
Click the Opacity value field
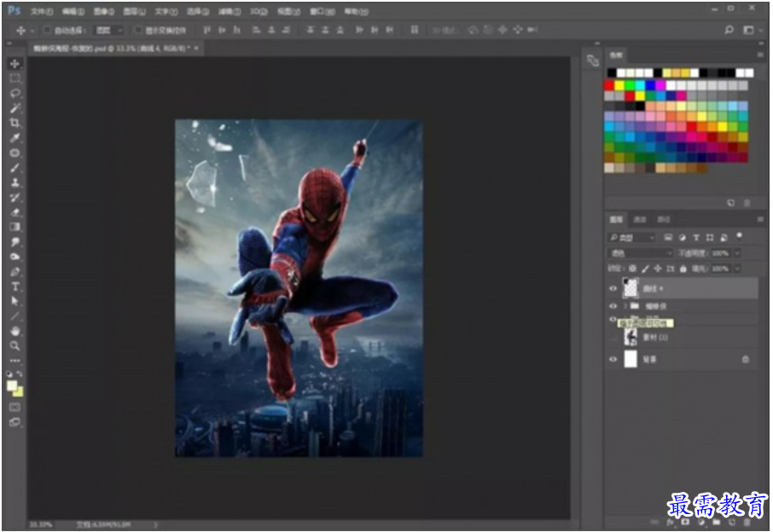(720, 253)
